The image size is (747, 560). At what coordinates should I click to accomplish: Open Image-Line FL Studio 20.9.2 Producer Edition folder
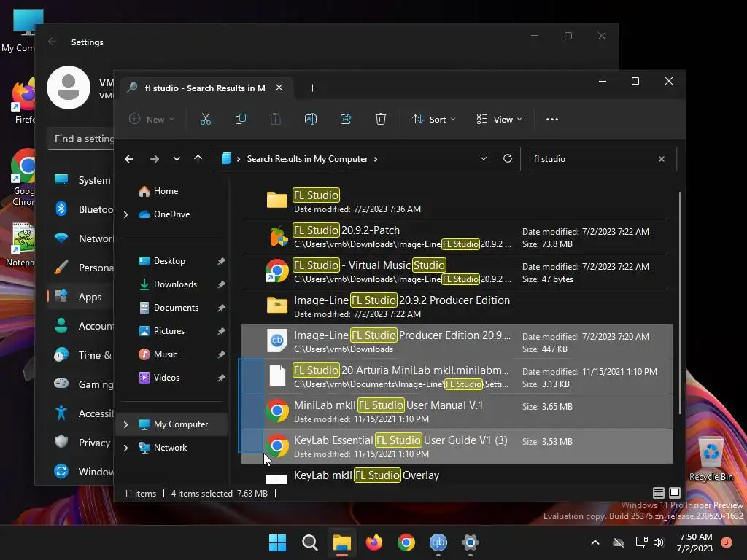[455, 307]
